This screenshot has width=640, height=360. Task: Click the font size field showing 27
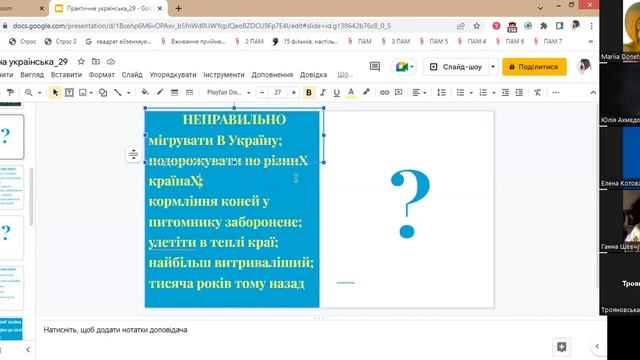278,93
